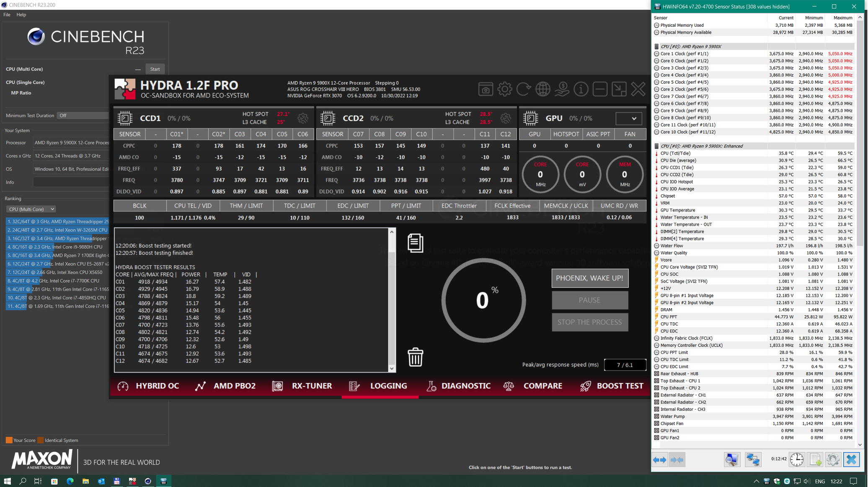
Task: Open File Explorer from taskbar
Action: 85,481
